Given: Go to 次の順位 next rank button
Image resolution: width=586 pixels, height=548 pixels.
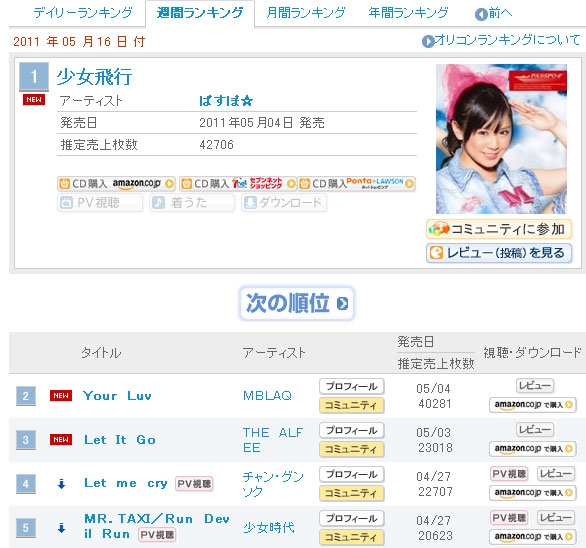Looking at the screenshot, I should 296,303.
